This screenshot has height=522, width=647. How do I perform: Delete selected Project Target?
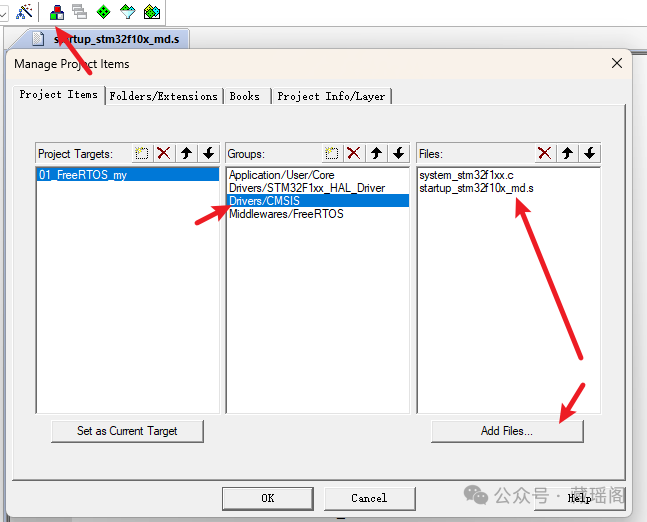(164, 154)
